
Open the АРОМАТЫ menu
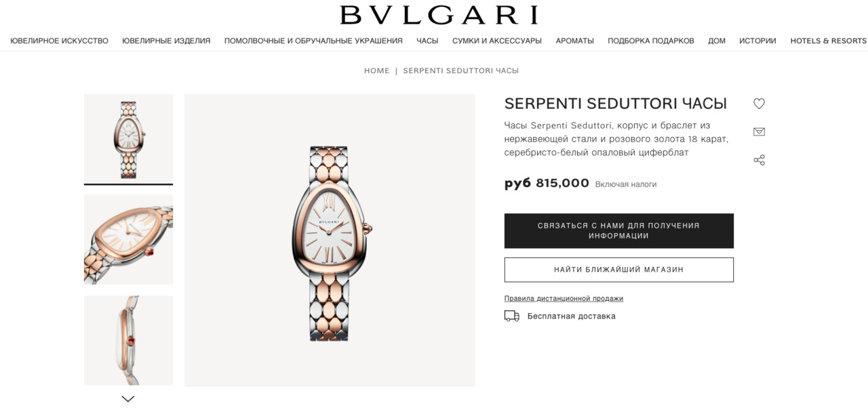[575, 41]
